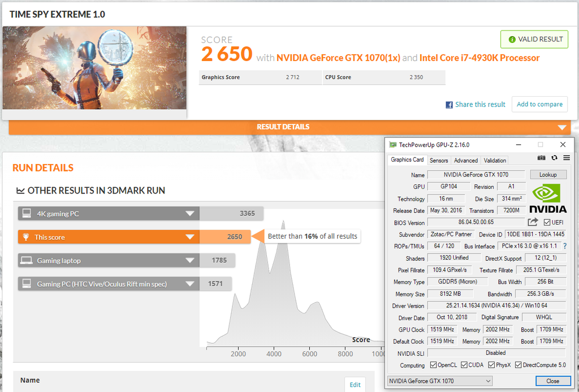The width and height of the screenshot is (579, 392).
Task: Click the Graphics Score value 2 712
Action: click(x=292, y=77)
